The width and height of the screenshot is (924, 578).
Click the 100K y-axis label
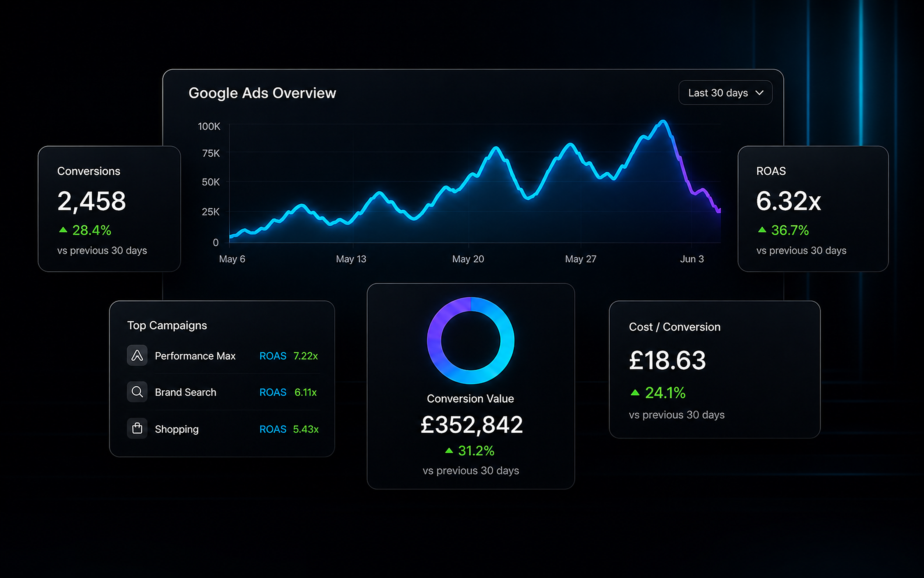[209, 126]
